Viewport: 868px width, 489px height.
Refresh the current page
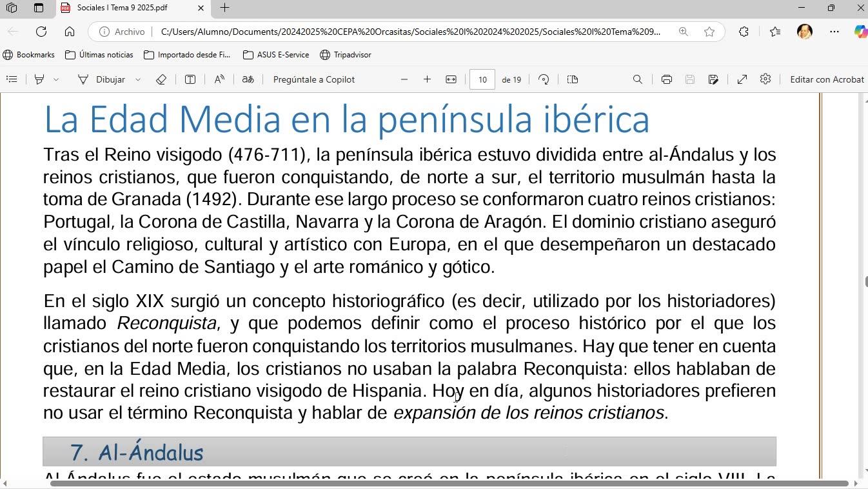[41, 32]
